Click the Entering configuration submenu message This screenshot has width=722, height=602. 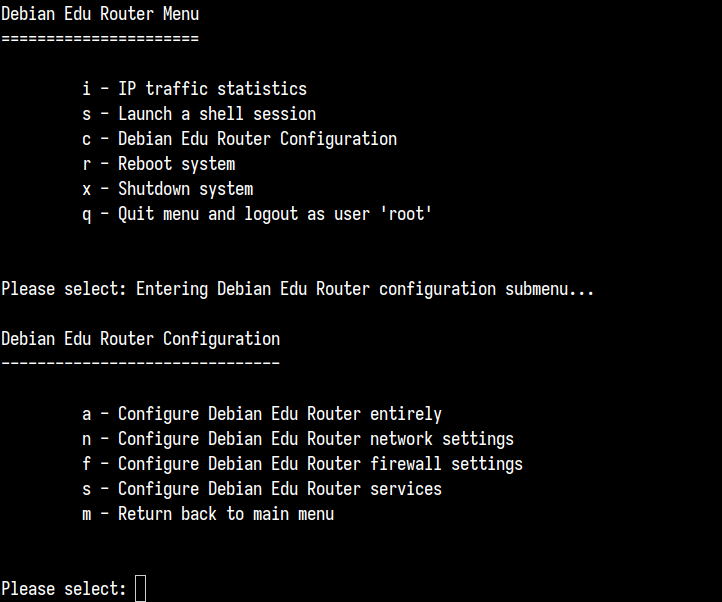coord(365,289)
